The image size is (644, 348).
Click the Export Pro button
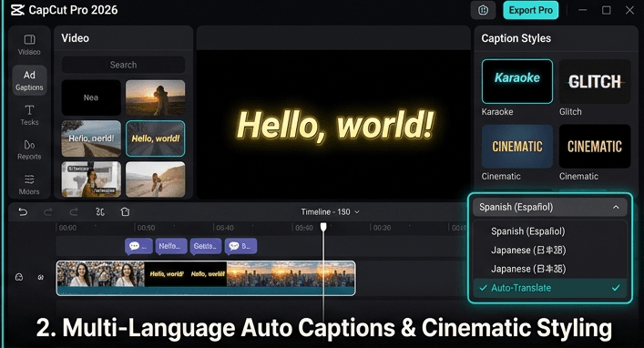(x=531, y=10)
